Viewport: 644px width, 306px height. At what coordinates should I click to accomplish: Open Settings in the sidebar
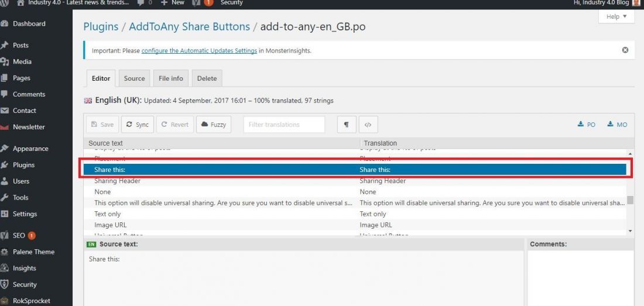pyautogui.click(x=25, y=214)
